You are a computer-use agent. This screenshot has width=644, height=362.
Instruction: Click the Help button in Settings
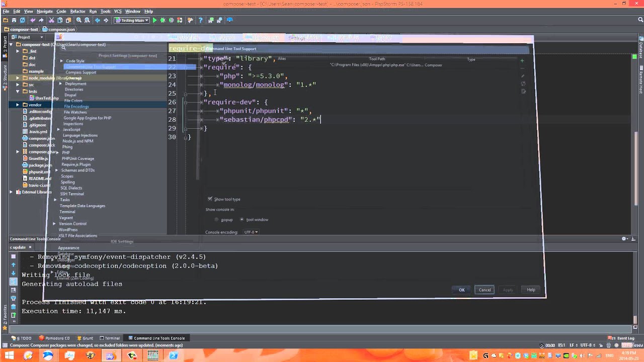531,290
